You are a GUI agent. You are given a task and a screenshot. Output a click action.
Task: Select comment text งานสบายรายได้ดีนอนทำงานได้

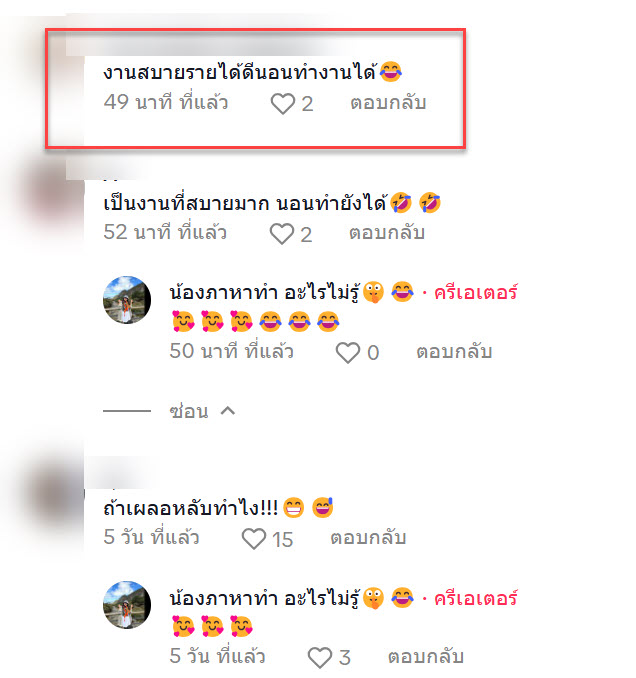pyautogui.click(x=240, y=72)
